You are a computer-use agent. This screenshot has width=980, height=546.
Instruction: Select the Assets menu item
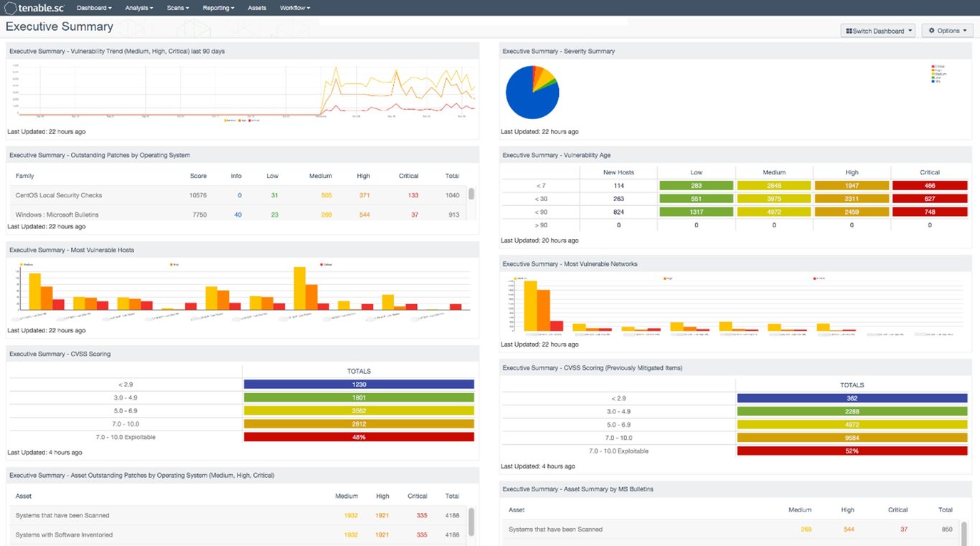(257, 8)
